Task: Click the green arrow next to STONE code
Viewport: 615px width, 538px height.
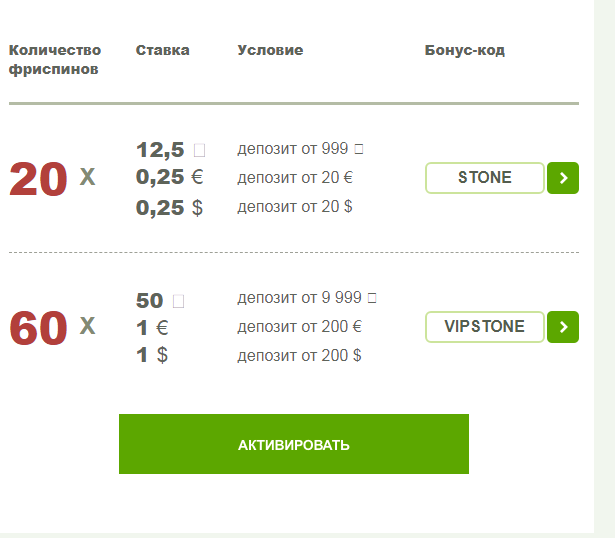Action: pyautogui.click(x=563, y=178)
